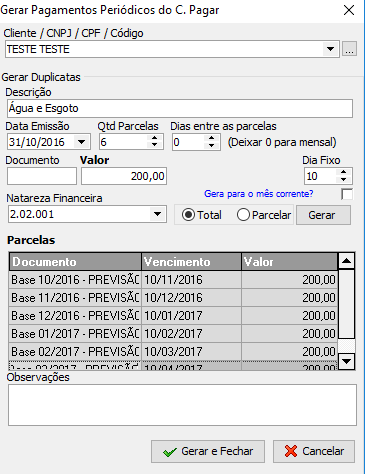Click the Valor field showing 200,00
Image resolution: width=365 pixels, height=474 pixels.
(124, 176)
